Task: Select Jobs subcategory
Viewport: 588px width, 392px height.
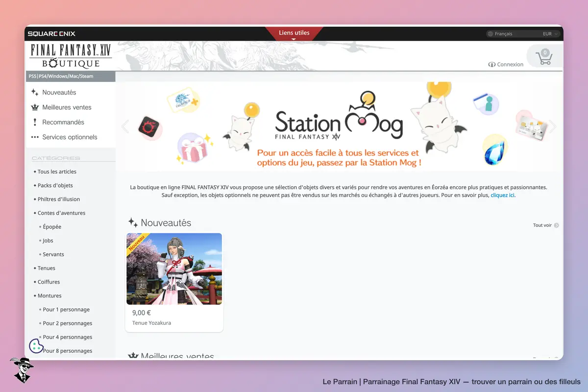Action: click(48, 241)
